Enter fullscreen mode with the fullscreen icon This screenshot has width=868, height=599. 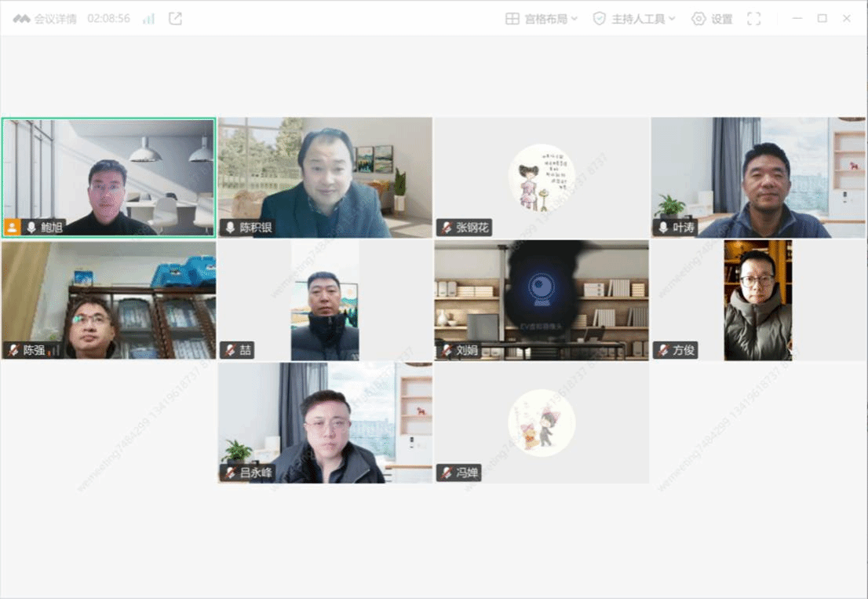pyautogui.click(x=753, y=19)
